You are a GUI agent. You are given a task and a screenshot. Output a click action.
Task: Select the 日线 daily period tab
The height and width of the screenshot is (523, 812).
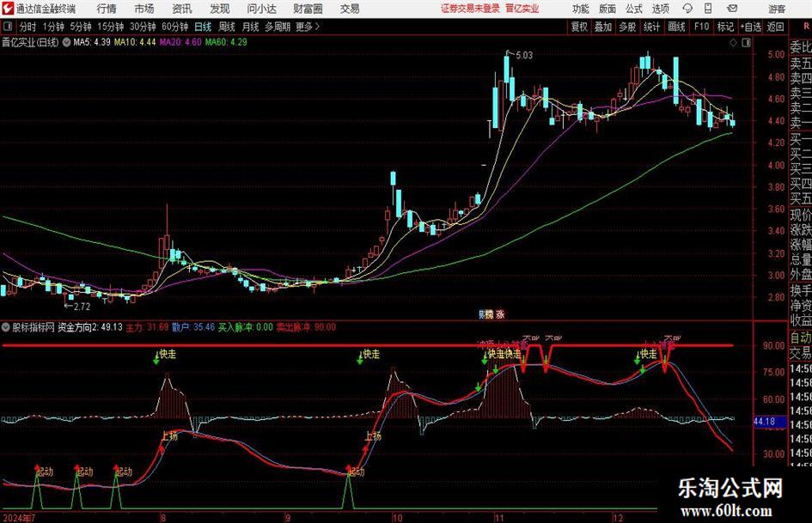click(x=203, y=27)
